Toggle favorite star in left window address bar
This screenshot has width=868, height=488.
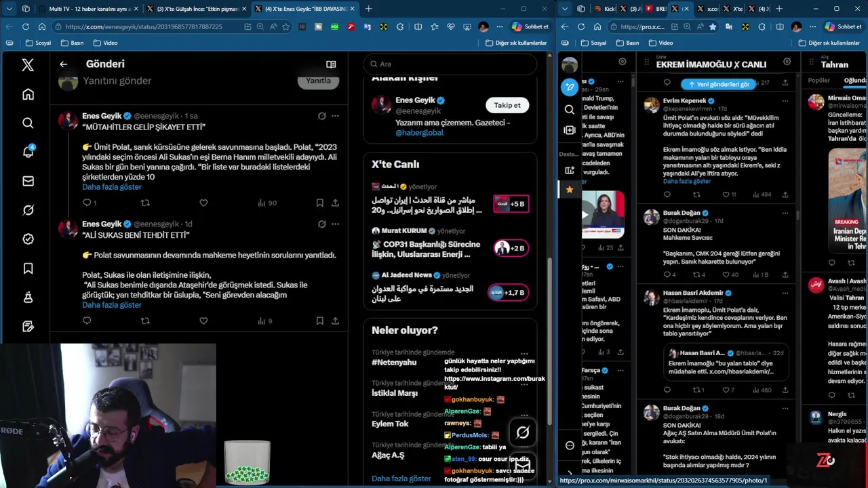tap(286, 26)
